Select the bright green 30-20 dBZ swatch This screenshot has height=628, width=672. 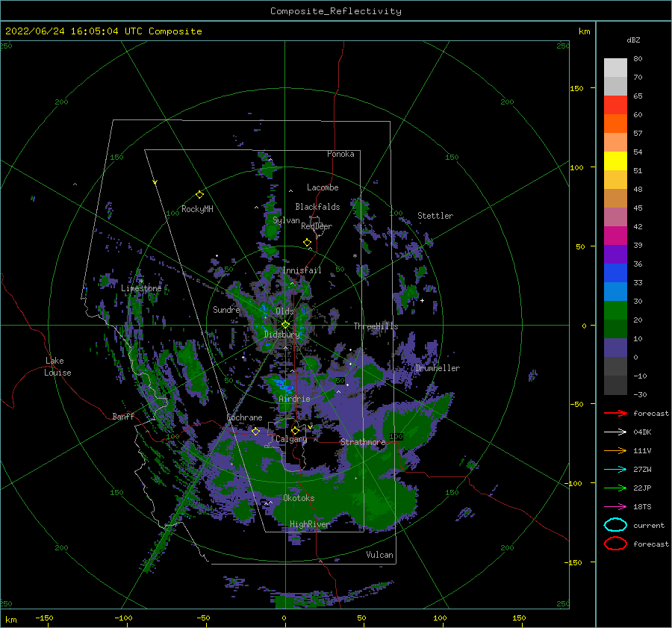pos(615,311)
